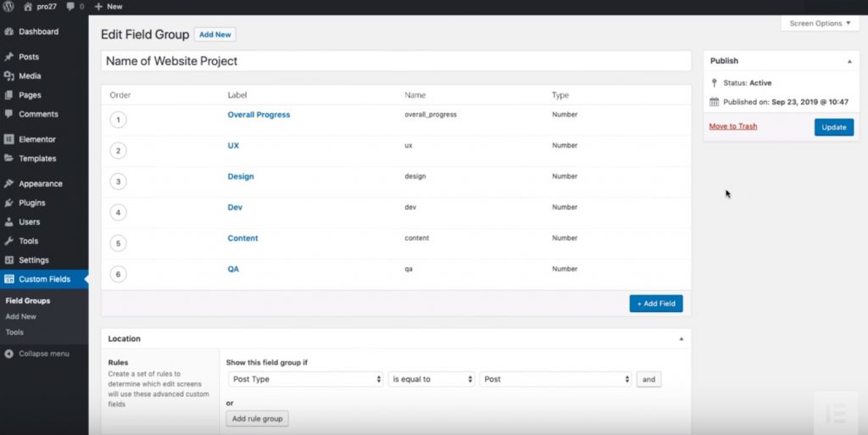The image size is (868, 435).
Task: Open the comments bubble icon in admin bar
Action: click(x=71, y=7)
